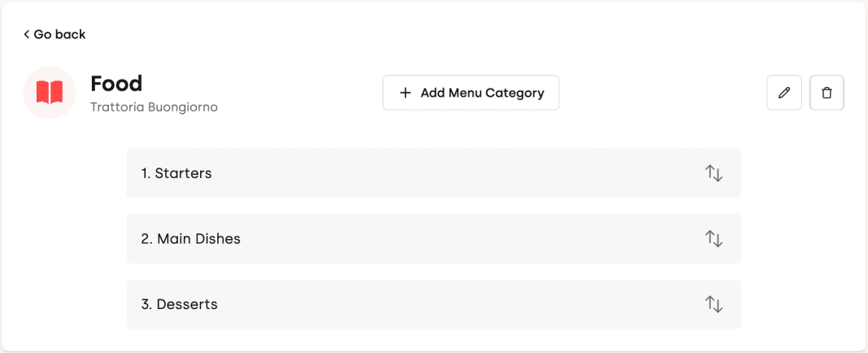Expand the Desserts category row
This screenshot has height=353, width=868.
433,304
